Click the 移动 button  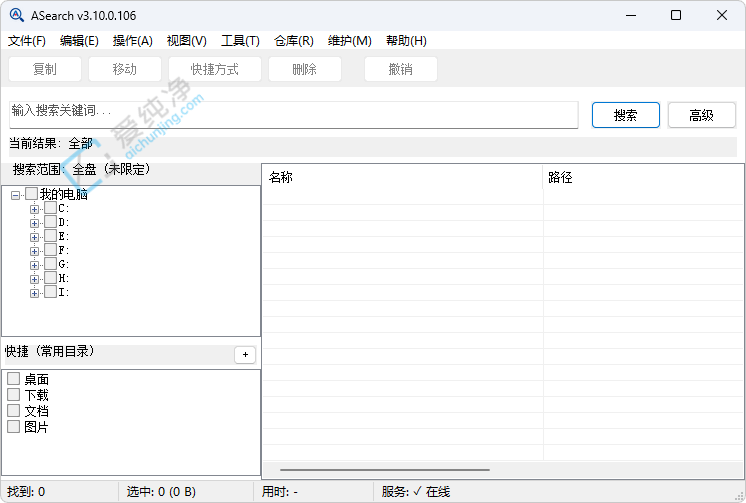[125, 69]
